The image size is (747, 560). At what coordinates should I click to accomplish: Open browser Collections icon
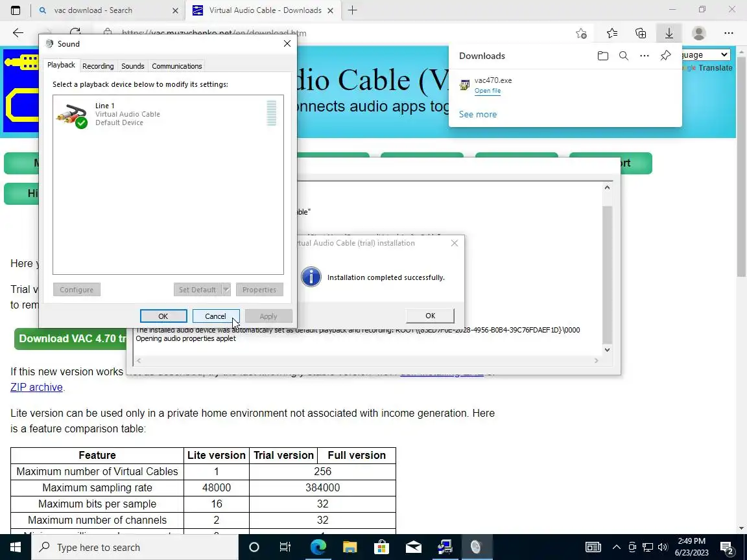click(641, 33)
